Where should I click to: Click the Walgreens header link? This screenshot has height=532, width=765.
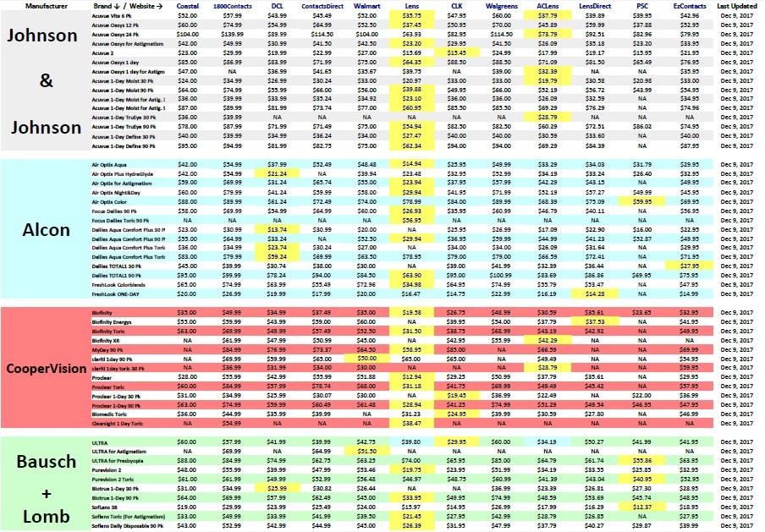(502, 6)
